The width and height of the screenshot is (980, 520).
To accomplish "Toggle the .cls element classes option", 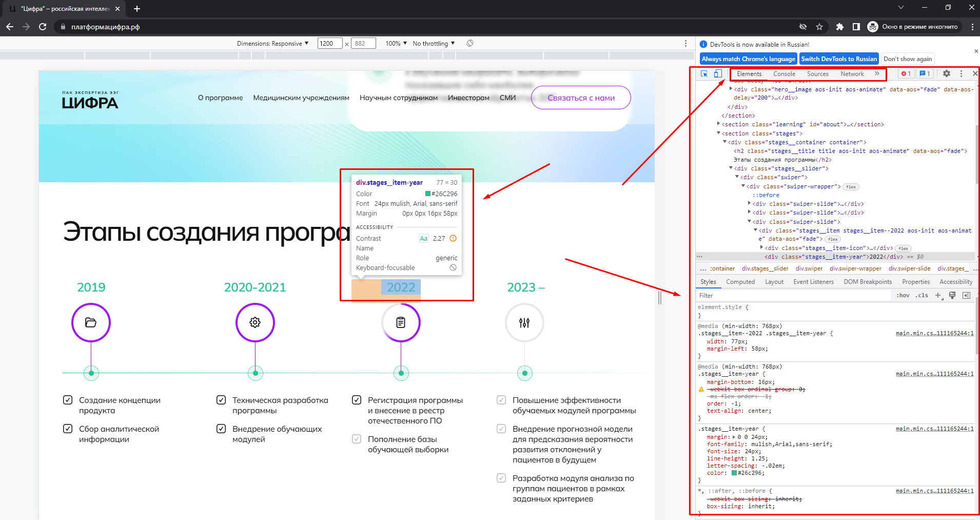I will pyautogui.click(x=922, y=296).
